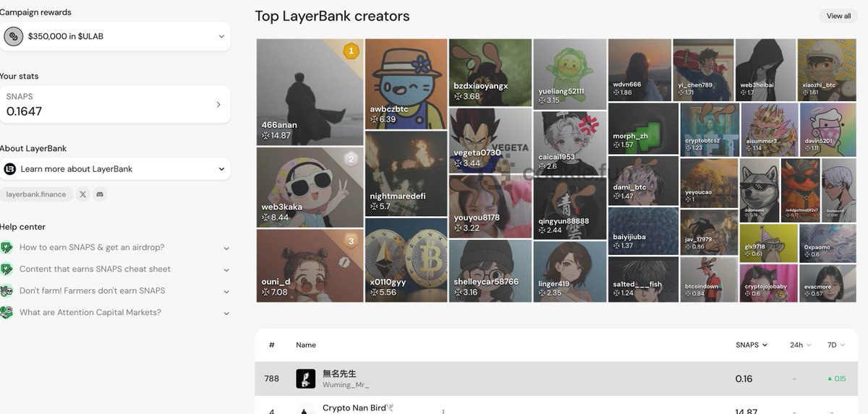Sort by the 7D column header
Viewport: 868px width, 414px height.
tap(836, 345)
